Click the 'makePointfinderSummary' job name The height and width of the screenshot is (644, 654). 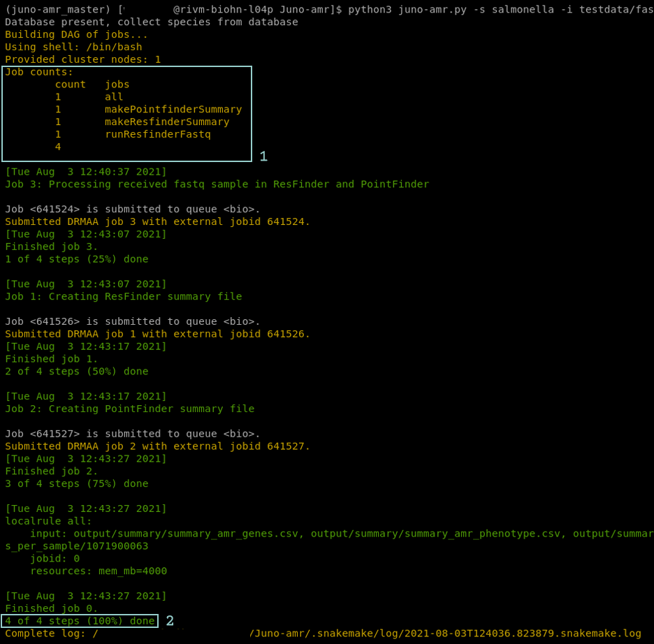[173, 110]
